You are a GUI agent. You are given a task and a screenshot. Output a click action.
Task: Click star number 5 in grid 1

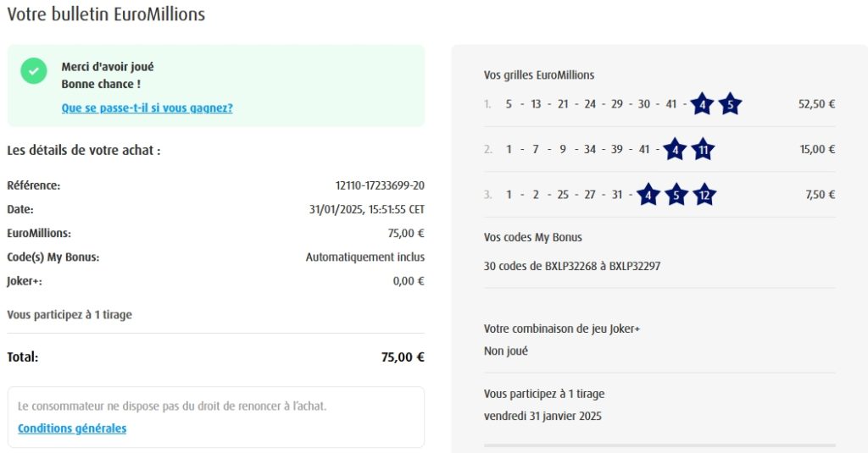click(730, 105)
